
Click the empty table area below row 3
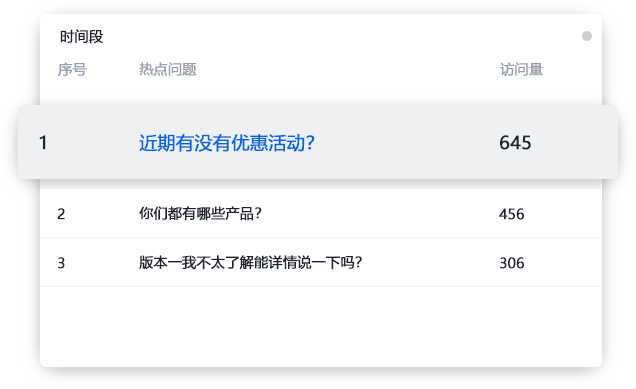tap(321, 327)
